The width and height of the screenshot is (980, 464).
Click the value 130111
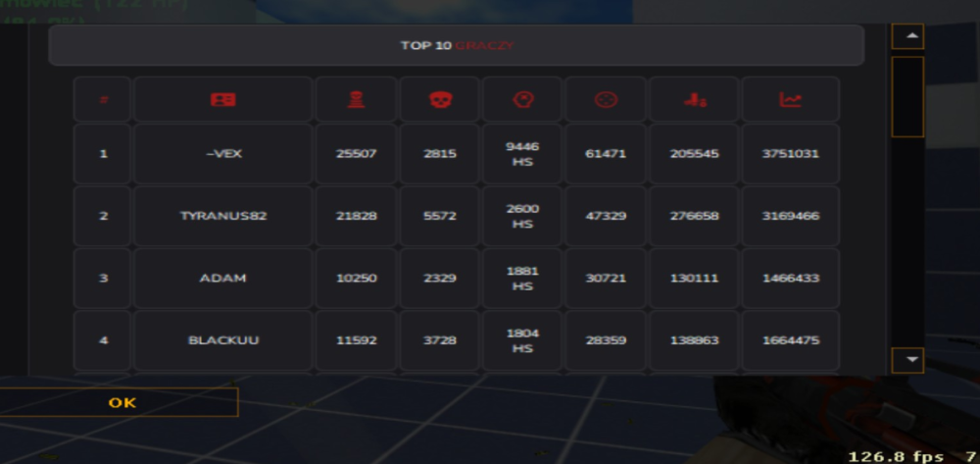pyautogui.click(x=695, y=278)
